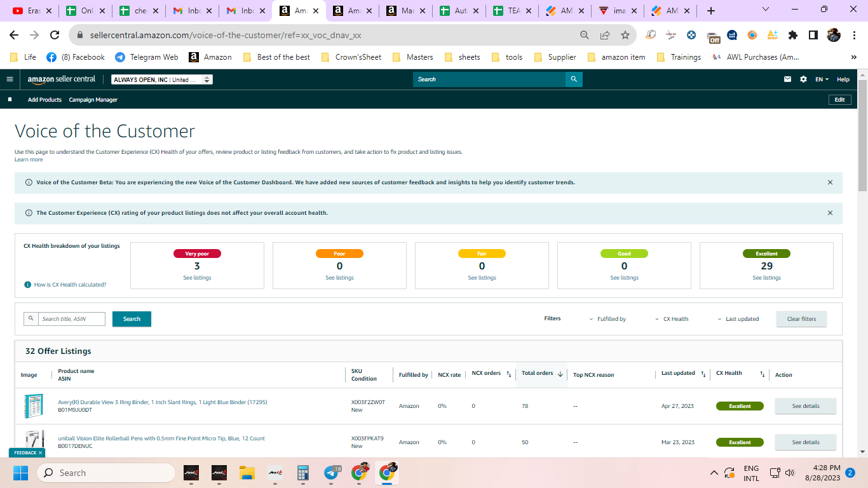
Task: Open the Add Products menu item
Action: coord(44,100)
